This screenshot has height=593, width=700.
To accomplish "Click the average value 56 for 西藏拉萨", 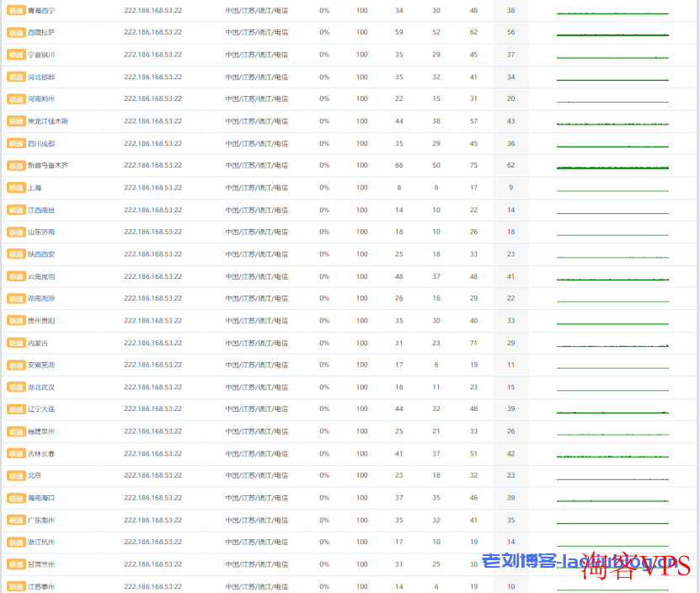I will pyautogui.click(x=511, y=32).
